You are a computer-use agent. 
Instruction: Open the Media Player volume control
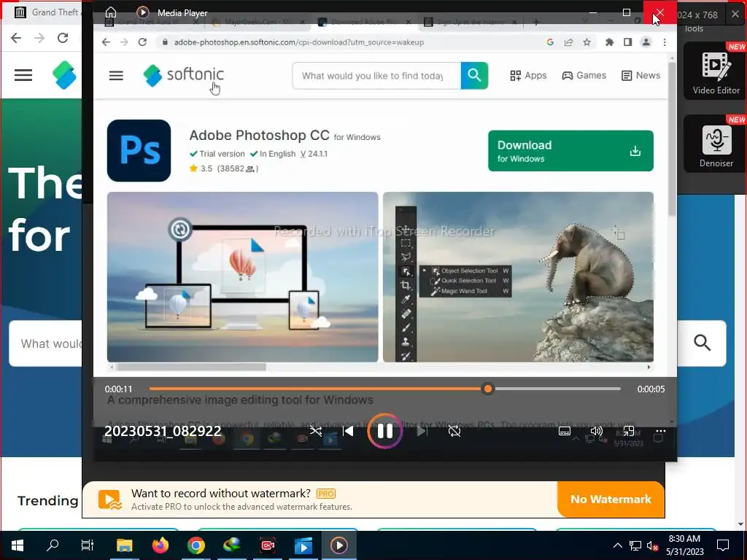pos(597,432)
